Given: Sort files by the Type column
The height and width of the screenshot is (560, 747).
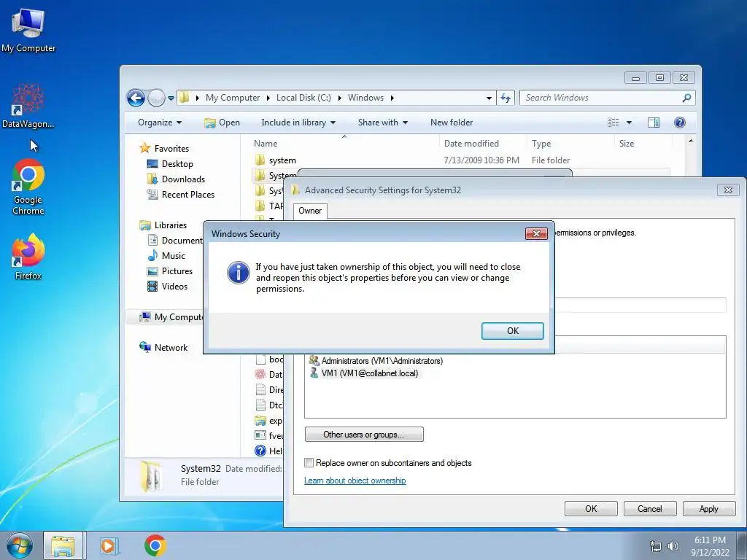Looking at the screenshot, I should pyautogui.click(x=541, y=144).
